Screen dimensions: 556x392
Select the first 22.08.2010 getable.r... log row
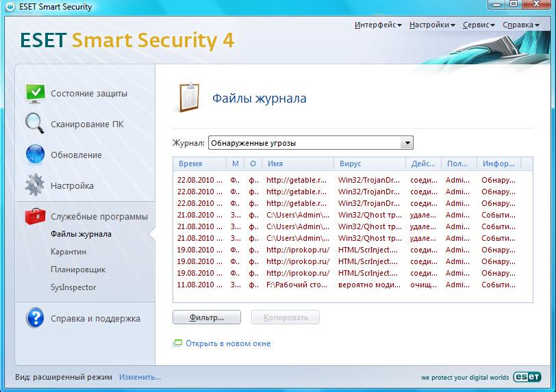[x=353, y=180]
